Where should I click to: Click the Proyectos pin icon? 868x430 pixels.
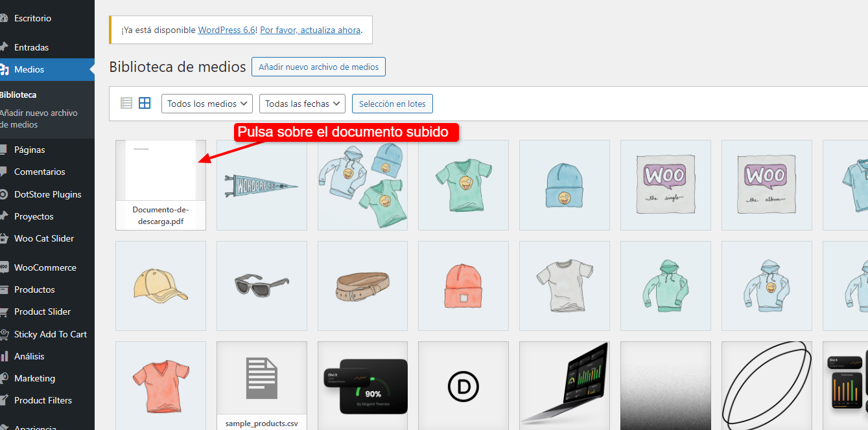point(3,216)
